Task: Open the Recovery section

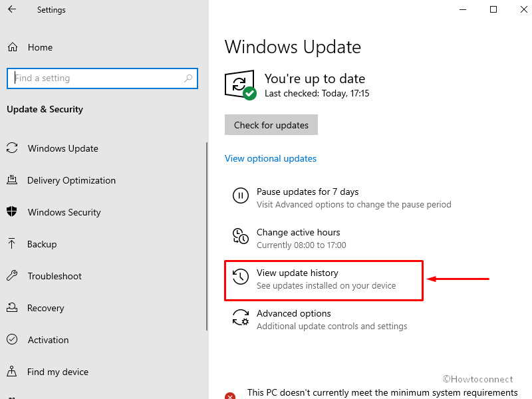Action: [x=45, y=308]
